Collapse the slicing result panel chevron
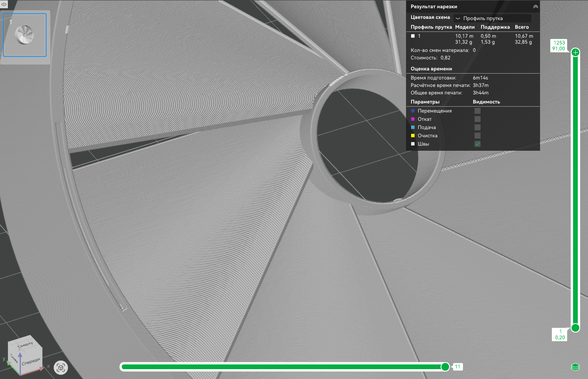588x379 pixels. pos(535,7)
